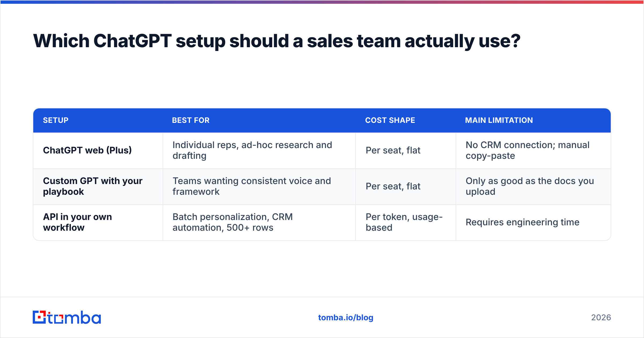Image resolution: width=644 pixels, height=338 pixels.
Task: Click 'No CRM connection; manual copy-paste'
Action: coord(528,150)
